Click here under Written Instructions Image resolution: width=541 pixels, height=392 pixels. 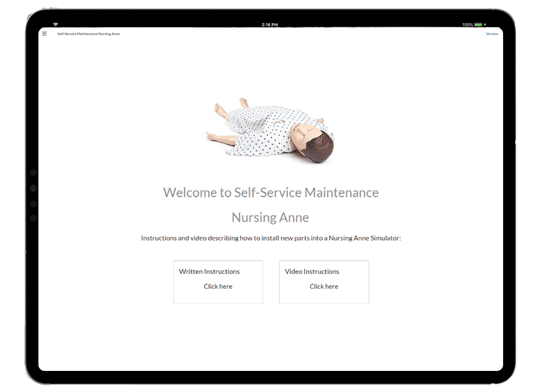pos(217,287)
